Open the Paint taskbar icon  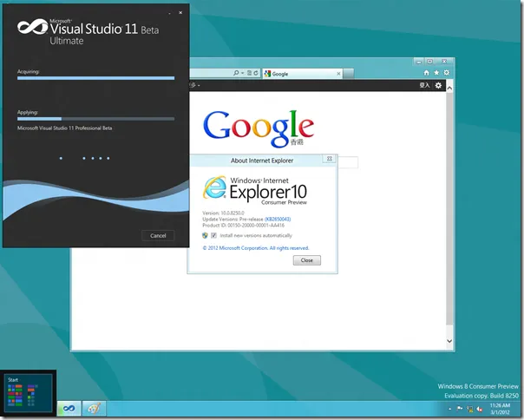[94, 409]
